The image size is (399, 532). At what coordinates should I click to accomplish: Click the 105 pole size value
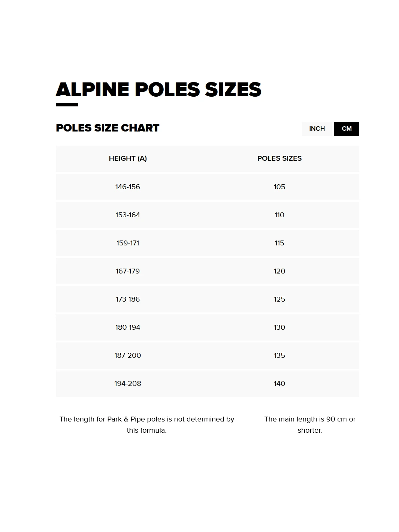[279, 187]
